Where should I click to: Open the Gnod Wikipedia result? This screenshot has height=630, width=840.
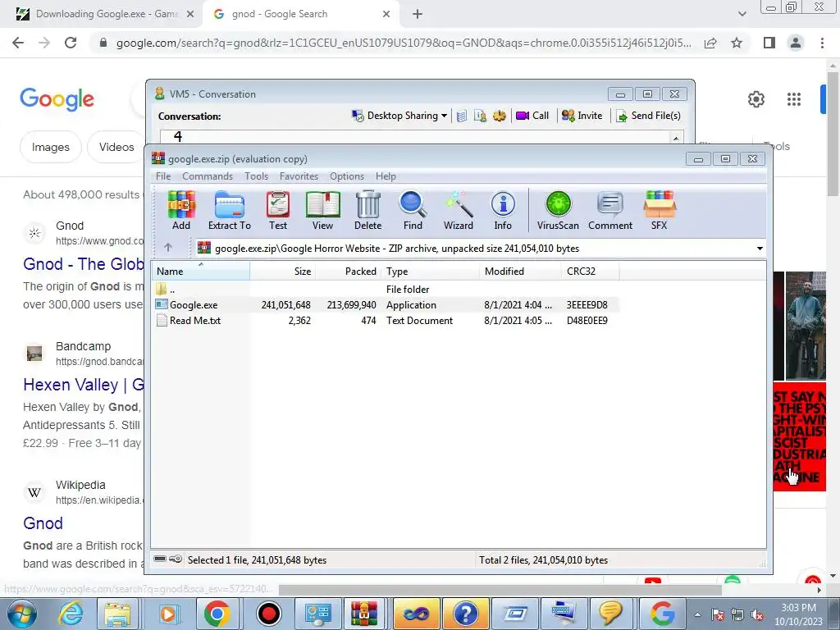pos(43,523)
